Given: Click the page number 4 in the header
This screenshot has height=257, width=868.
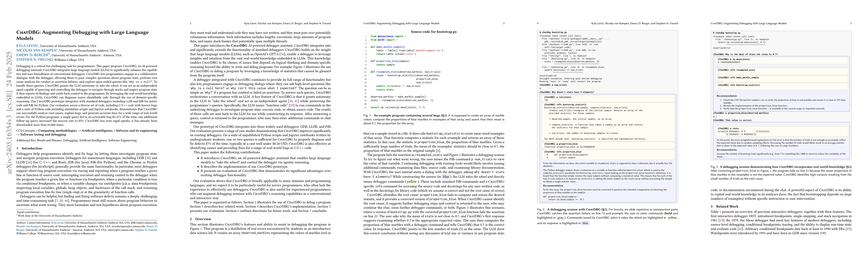Looking at the screenshot, I should click(x=538, y=24).
